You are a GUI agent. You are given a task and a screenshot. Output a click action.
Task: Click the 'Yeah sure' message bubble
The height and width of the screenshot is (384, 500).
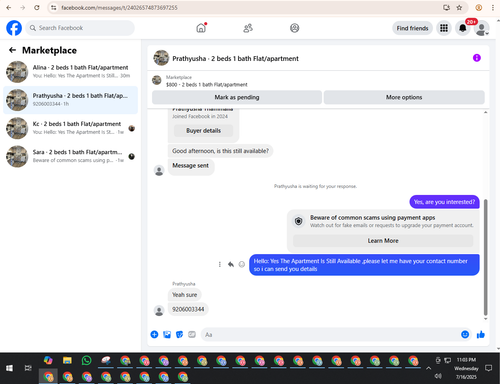coord(184,295)
